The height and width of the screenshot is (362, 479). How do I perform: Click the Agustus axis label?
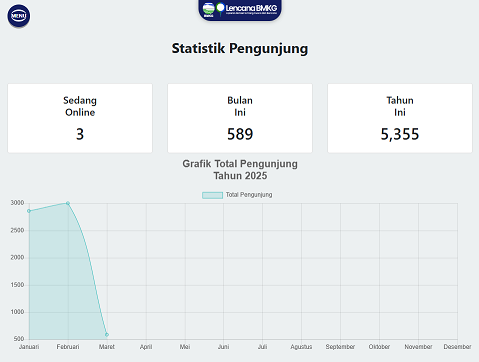click(x=301, y=347)
